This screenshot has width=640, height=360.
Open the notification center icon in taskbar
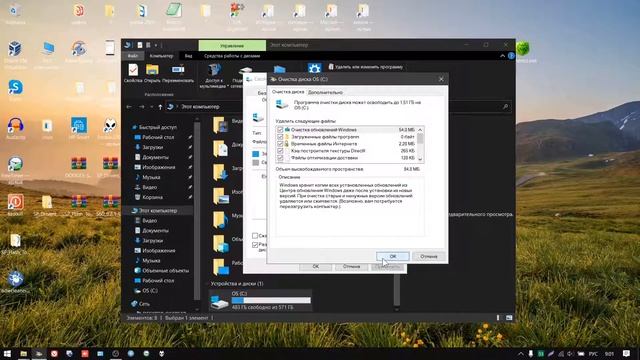tap(626, 353)
